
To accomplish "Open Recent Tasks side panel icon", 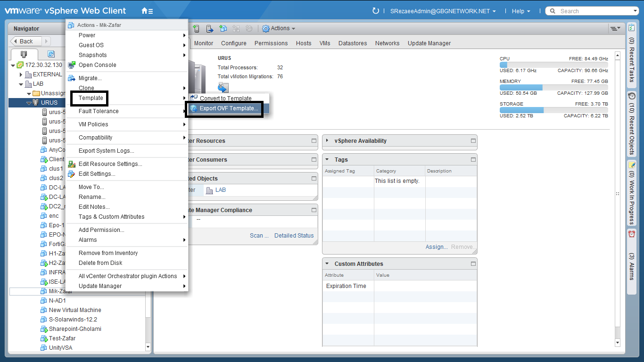I will pyautogui.click(x=632, y=28).
